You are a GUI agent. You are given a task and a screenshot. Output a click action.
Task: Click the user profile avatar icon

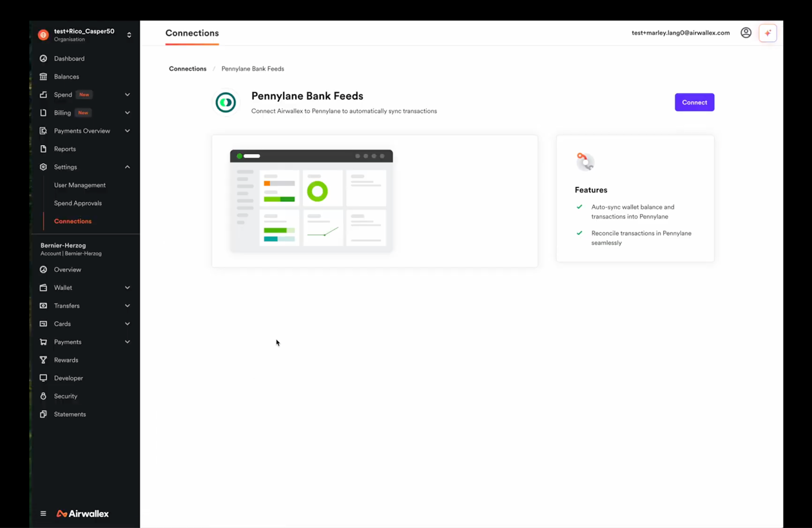point(746,33)
